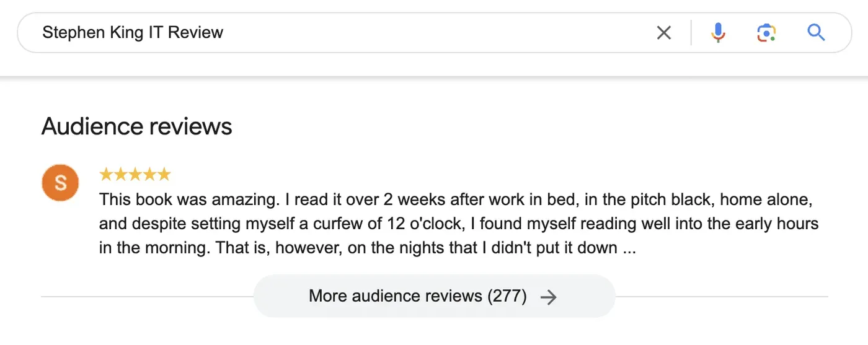This screenshot has width=868, height=345.
Task: Click the 'in the morning' last review line
Action: [368, 248]
